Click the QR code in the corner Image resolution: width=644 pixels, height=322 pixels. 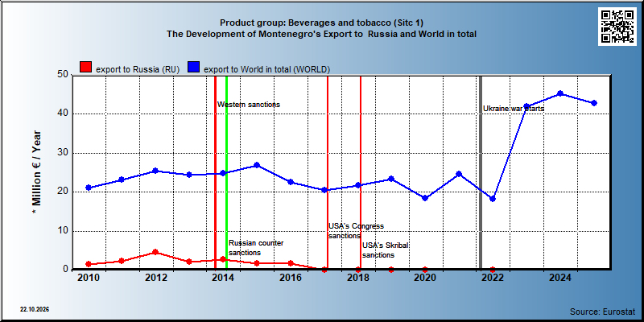click(x=617, y=27)
